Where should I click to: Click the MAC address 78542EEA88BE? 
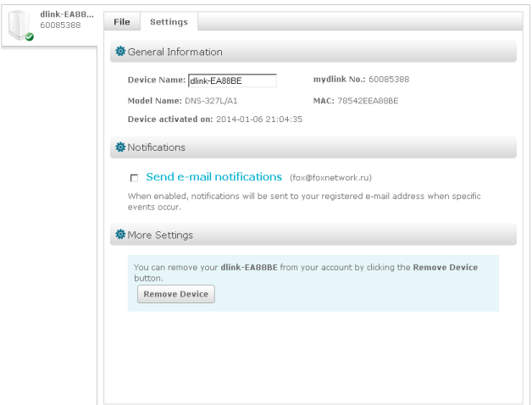tap(368, 101)
